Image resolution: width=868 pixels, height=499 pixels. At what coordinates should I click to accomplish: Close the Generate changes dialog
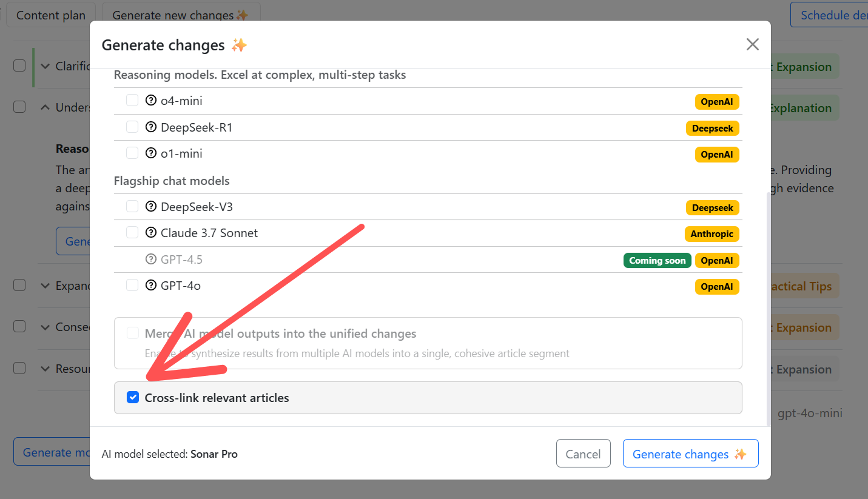pyautogui.click(x=752, y=44)
